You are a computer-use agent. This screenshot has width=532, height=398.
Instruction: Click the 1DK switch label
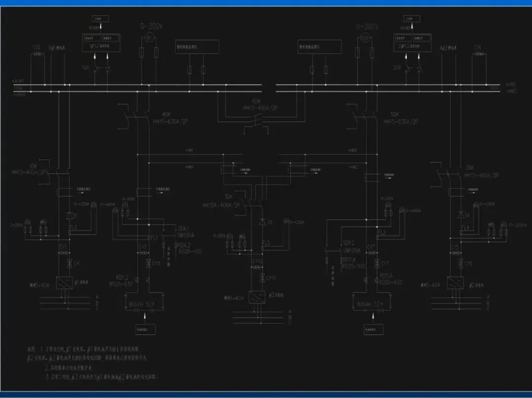[x=33, y=166]
